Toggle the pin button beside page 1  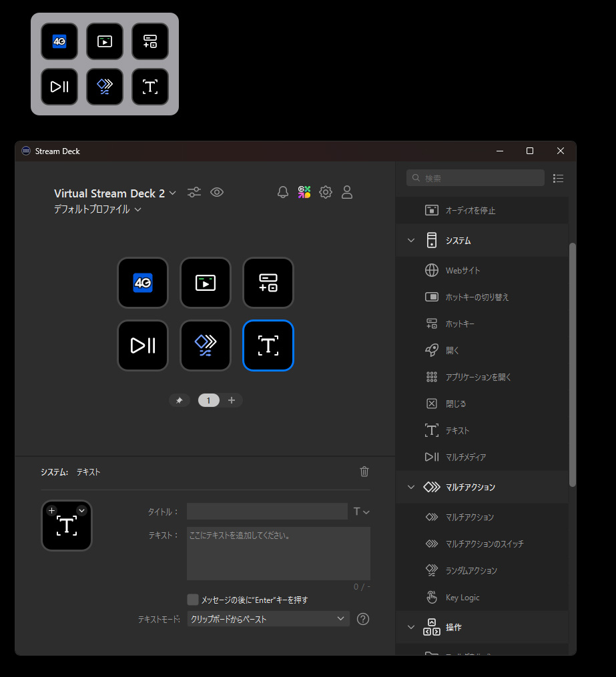click(179, 400)
